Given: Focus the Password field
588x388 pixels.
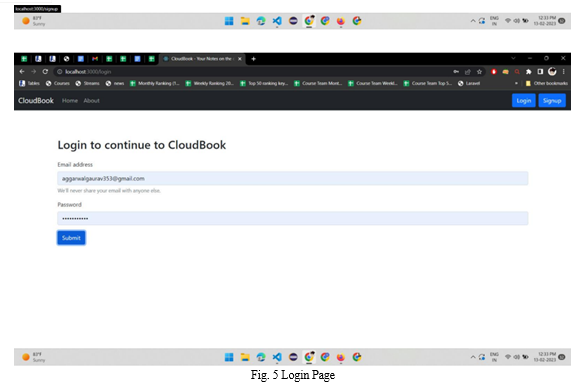Looking at the screenshot, I should (x=292, y=218).
